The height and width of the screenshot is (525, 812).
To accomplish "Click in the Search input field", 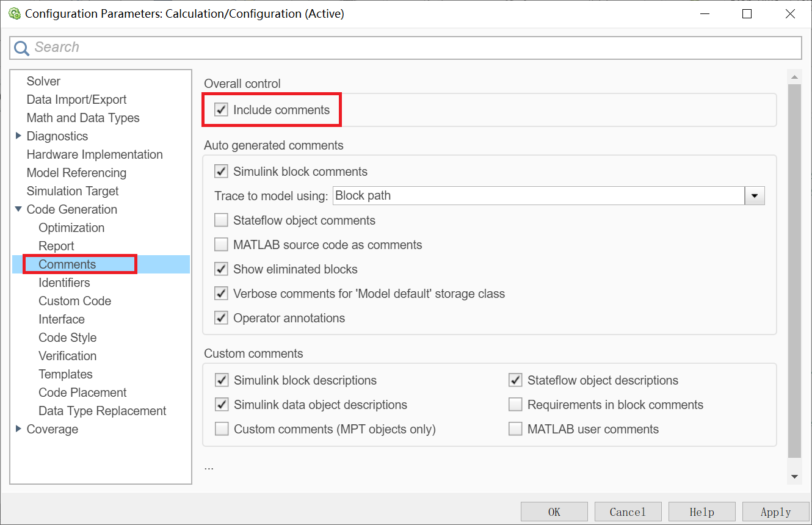I will [x=415, y=48].
